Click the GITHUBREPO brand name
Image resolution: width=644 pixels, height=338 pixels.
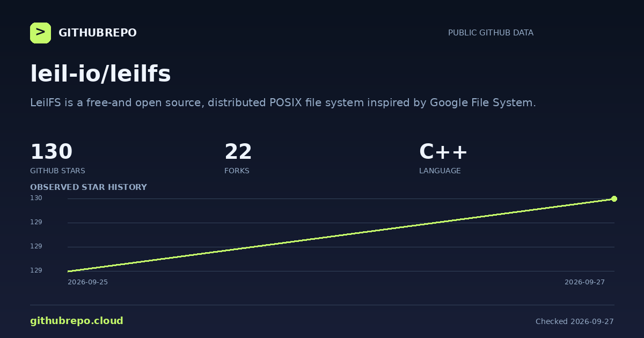(98, 33)
